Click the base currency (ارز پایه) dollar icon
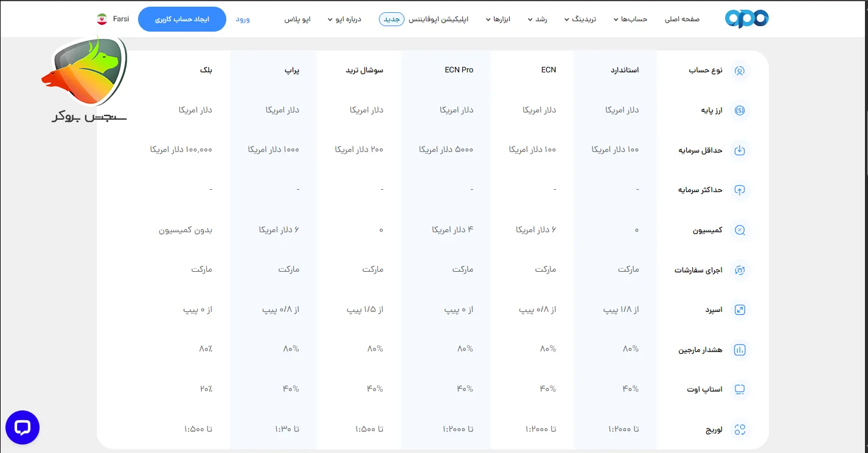Screen dimensions: 868x453 (740, 111)
